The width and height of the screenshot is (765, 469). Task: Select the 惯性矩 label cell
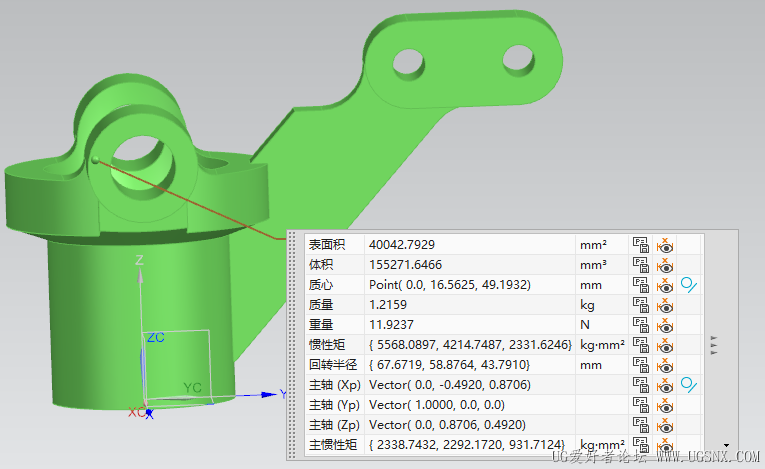coord(335,345)
